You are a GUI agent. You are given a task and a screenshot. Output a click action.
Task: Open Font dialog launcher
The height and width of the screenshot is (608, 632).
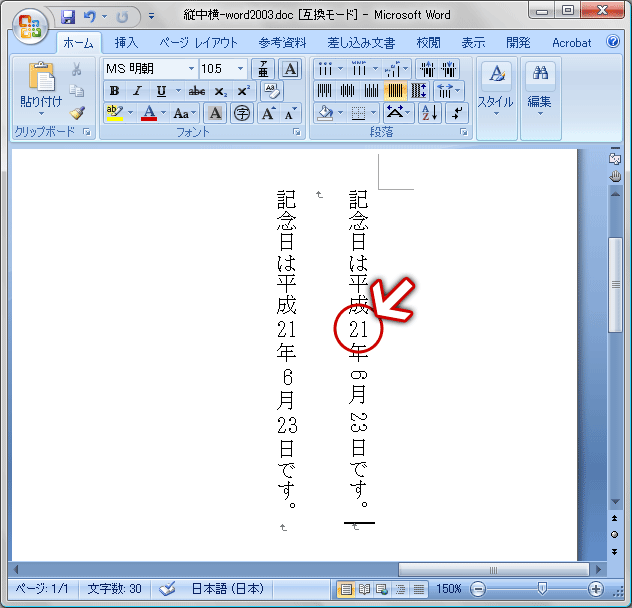click(297, 132)
